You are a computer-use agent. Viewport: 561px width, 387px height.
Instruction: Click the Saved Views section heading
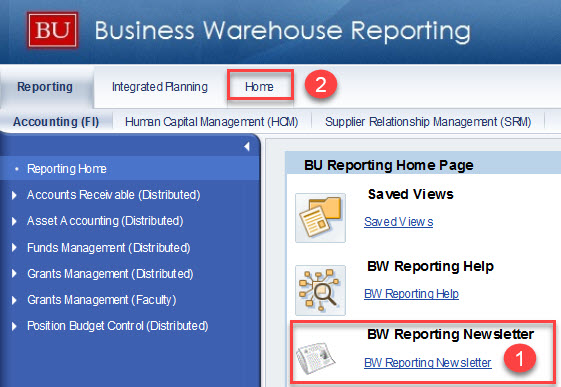tap(411, 194)
